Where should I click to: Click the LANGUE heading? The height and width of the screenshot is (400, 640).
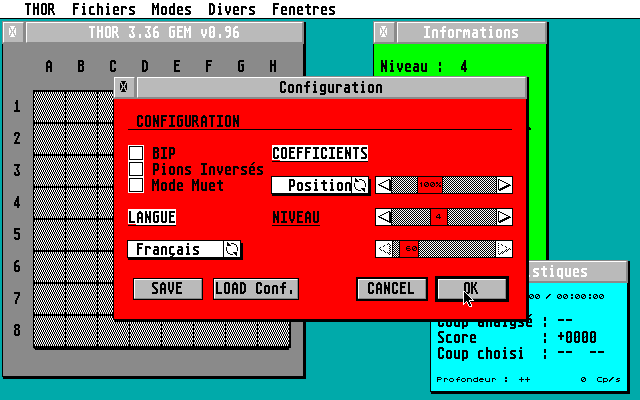point(152,217)
